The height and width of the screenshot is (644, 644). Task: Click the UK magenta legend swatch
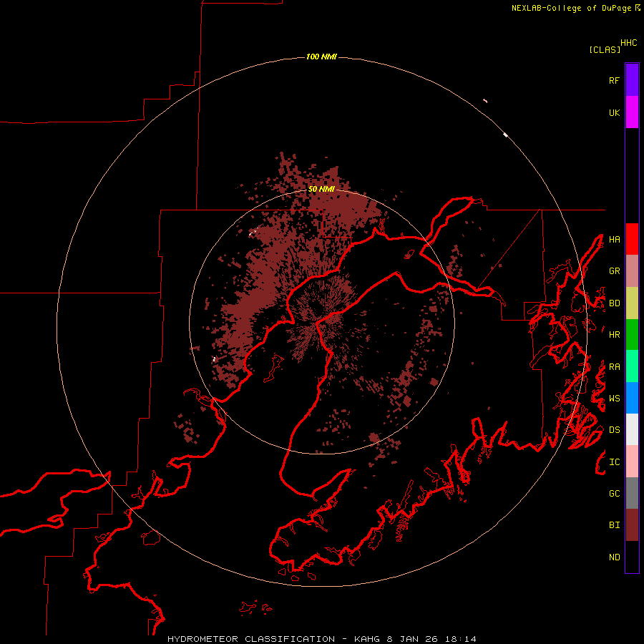(632, 112)
